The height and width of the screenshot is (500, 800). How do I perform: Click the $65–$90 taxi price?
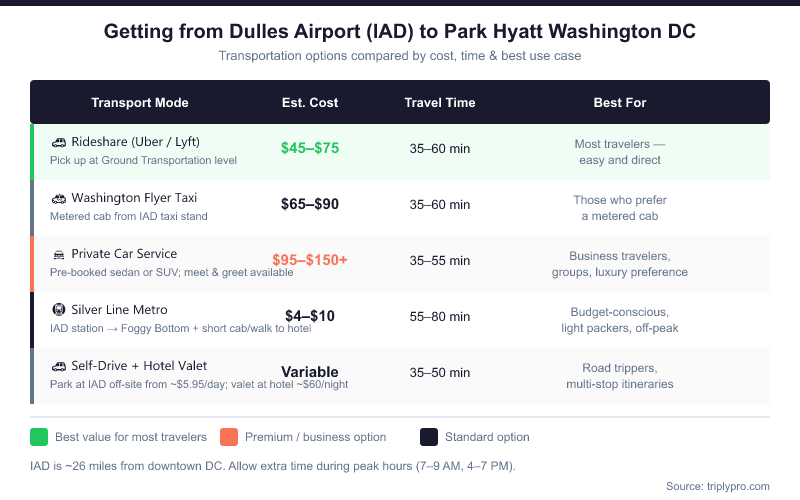tap(310, 205)
